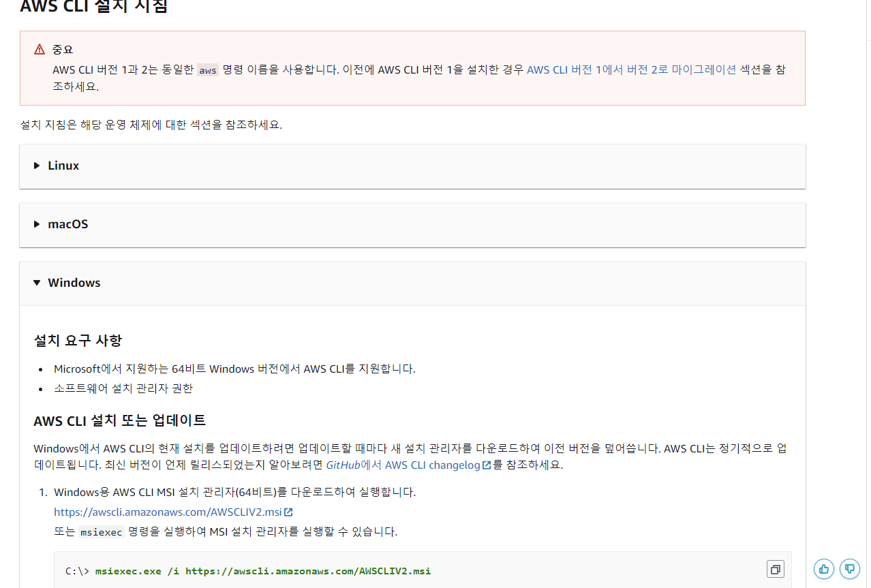Click the msiexec.exe /i command line text
871x588 pixels.
(x=263, y=571)
